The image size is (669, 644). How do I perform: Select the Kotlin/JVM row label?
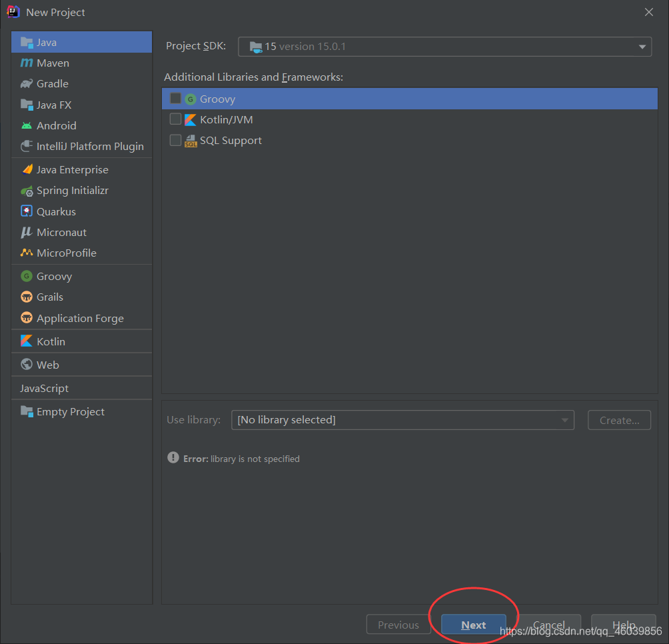(226, 120)
